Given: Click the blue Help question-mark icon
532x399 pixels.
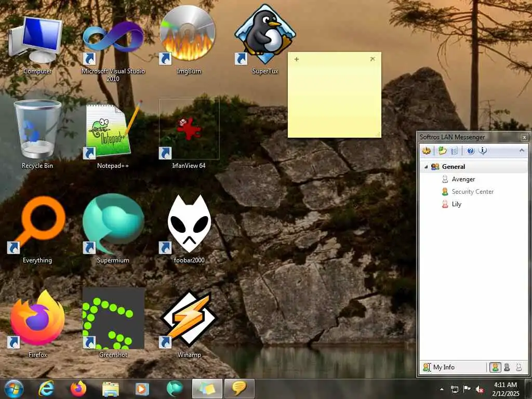Looking at the screenshot, I should [470, 151].
